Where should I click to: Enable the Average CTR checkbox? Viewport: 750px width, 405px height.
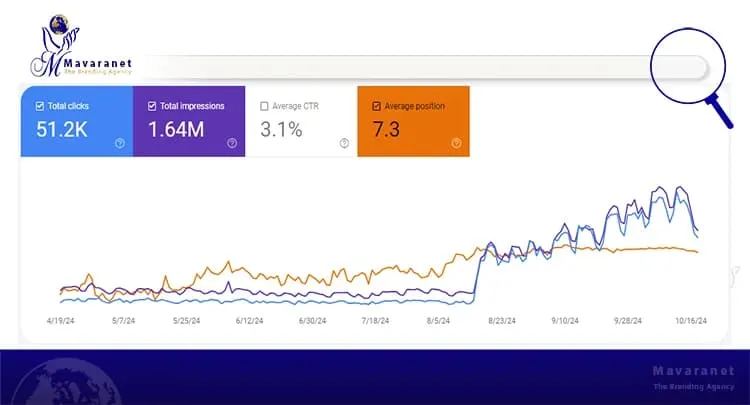(264, 106)
